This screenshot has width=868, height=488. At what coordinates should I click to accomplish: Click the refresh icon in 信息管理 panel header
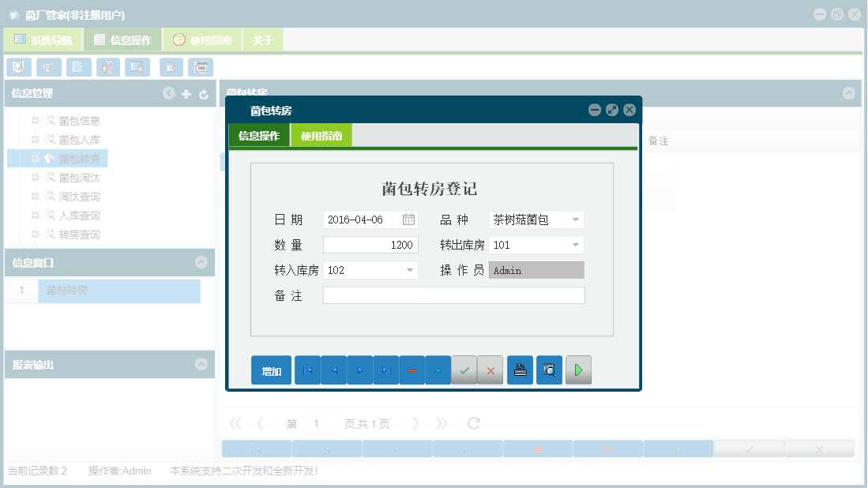coord(204,93)
